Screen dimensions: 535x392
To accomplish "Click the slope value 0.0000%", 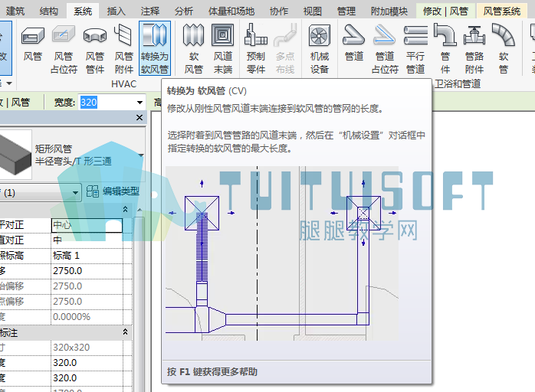I will point(87,317).
